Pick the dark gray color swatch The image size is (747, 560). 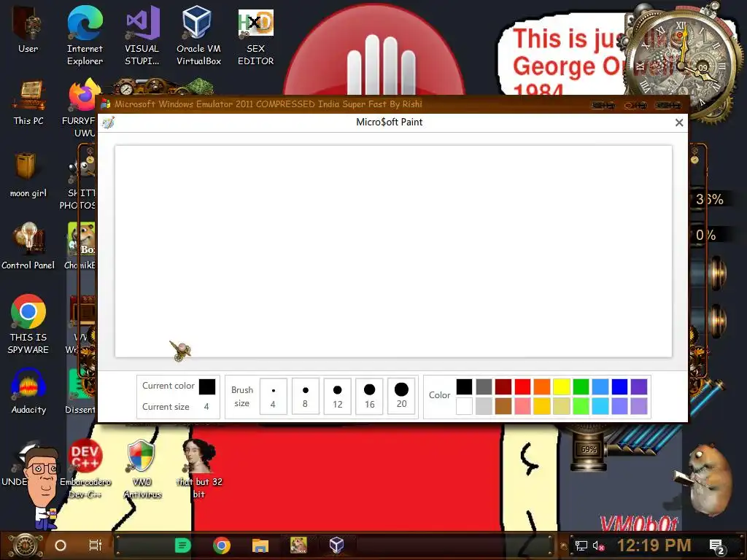click(x=484, y=386)
